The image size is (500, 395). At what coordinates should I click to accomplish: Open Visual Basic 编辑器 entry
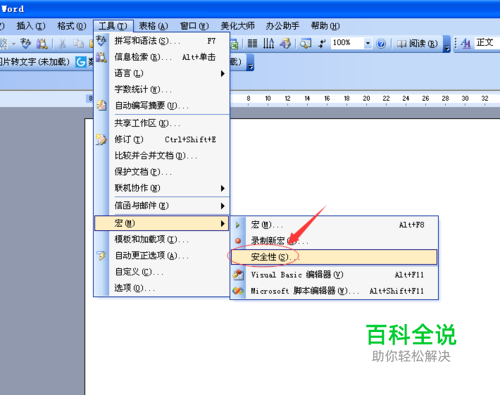(334, 275)
